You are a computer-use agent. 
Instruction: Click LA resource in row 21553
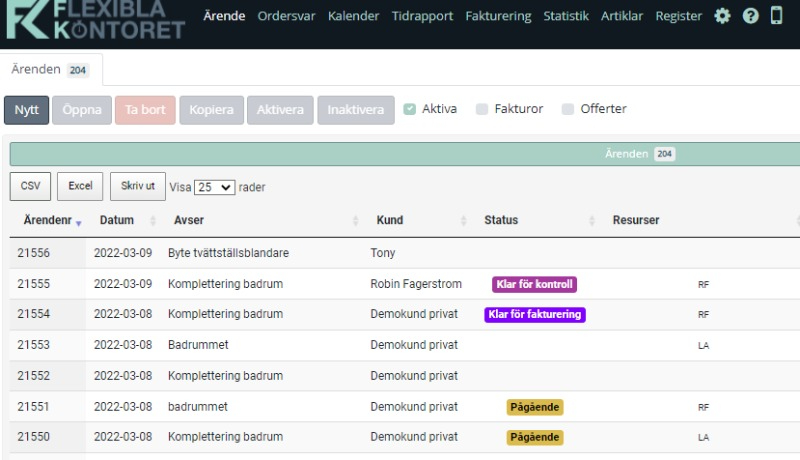click(x=704, y=346)
